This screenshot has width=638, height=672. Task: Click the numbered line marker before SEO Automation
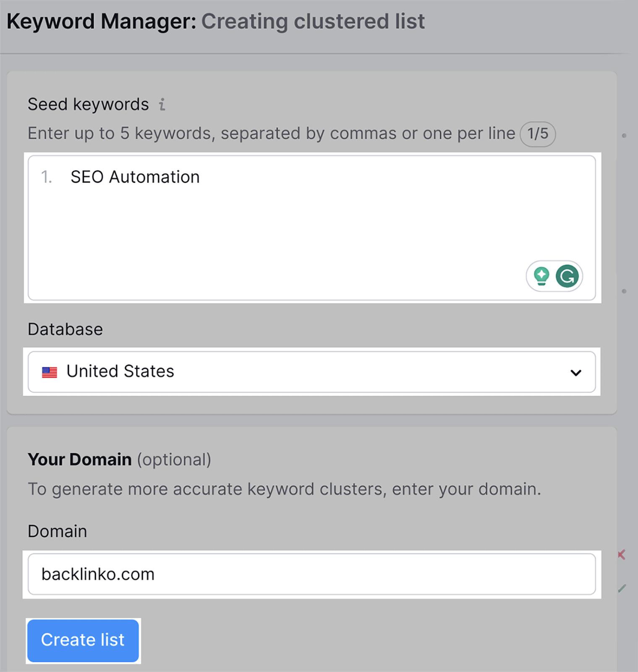click(46, 176)
